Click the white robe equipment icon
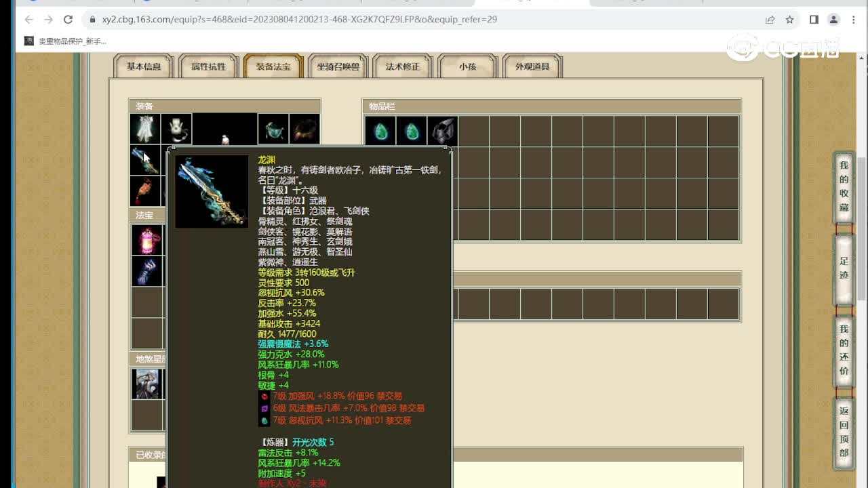Viewport: 868px width, 488px height. pyautogui.click(x=145, y=129)
